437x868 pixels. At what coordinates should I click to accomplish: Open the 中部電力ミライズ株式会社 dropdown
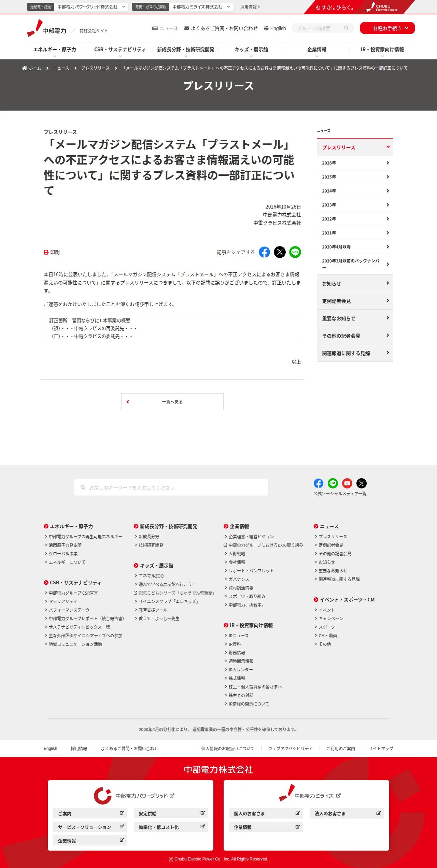pos(201,7)
